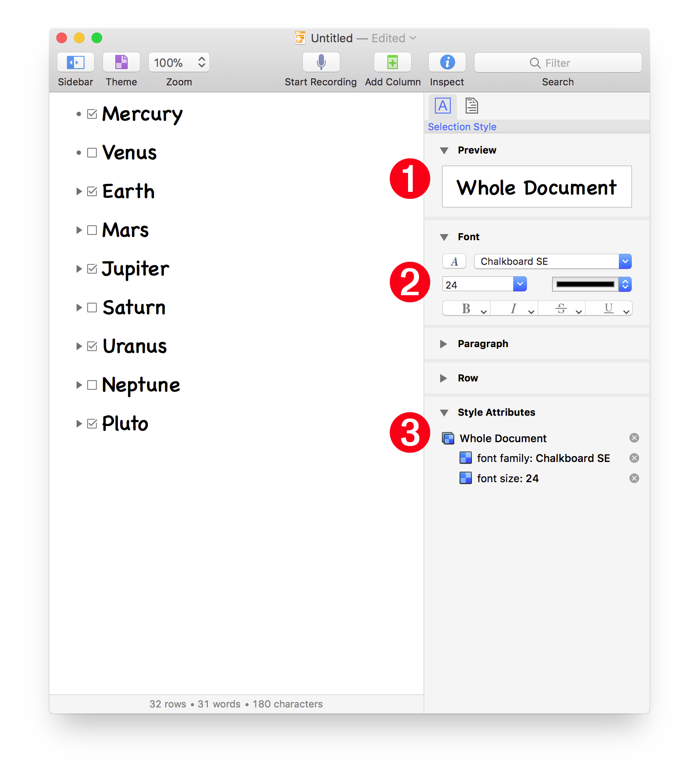This screenshot has width=699, height=784.
Task: Switch to the Document inspector tab
Action: [x=471, y=106]
